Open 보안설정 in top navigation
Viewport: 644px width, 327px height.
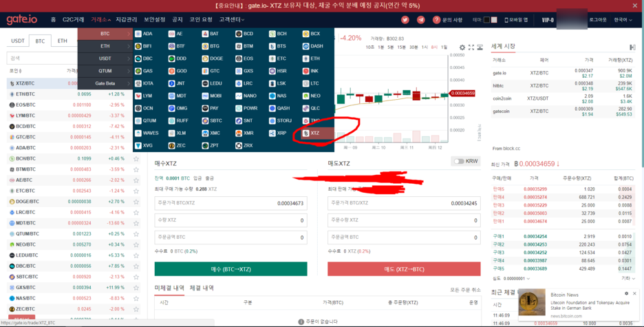[154, 20]
